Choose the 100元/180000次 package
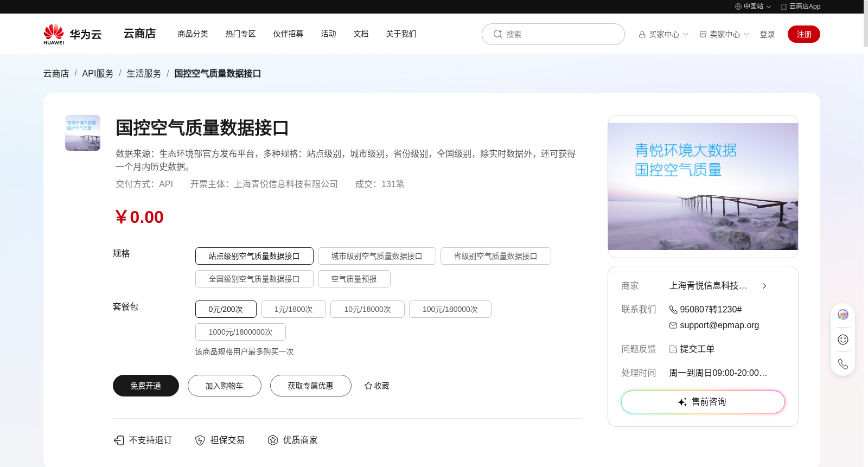 (x=450, y=309)
